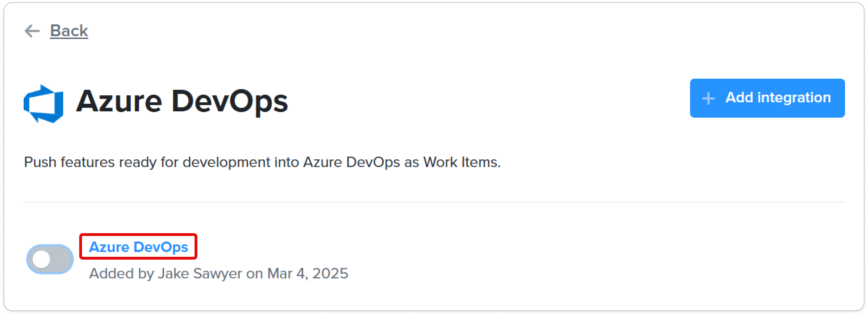Enable the Azure DevOps integration toggle
This screenshot has height=316, width=868.
tap(50, 259)
